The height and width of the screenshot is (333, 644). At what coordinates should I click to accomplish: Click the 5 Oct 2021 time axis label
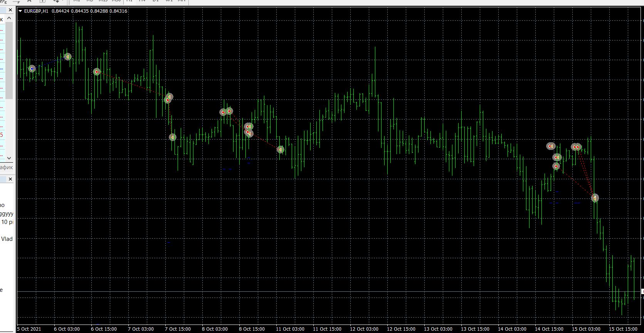[x=29, y=329]
